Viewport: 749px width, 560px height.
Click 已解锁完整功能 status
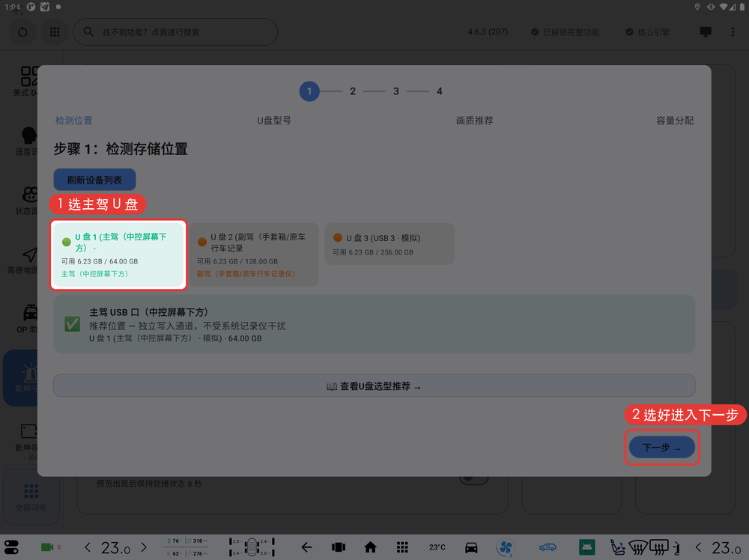tap(565, 32)
